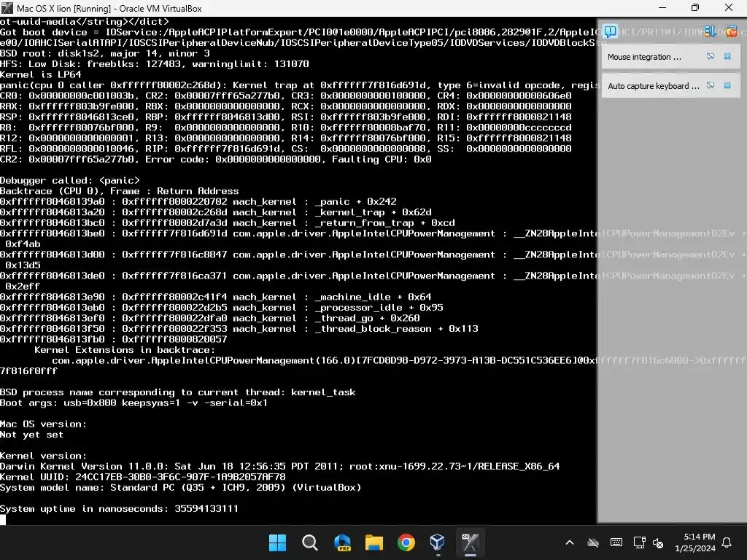Open Windows Search from the taskbar
This screenshot has width=747, height=560.
click(x=309, y=542)
